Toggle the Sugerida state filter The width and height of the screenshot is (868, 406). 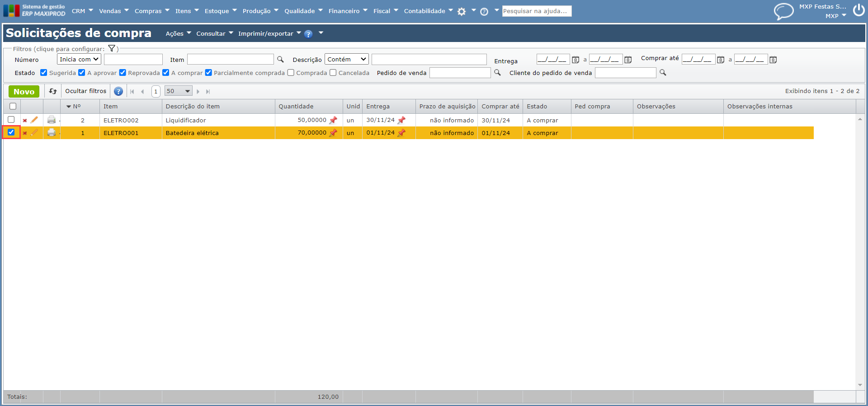click(x=43, y=72)
